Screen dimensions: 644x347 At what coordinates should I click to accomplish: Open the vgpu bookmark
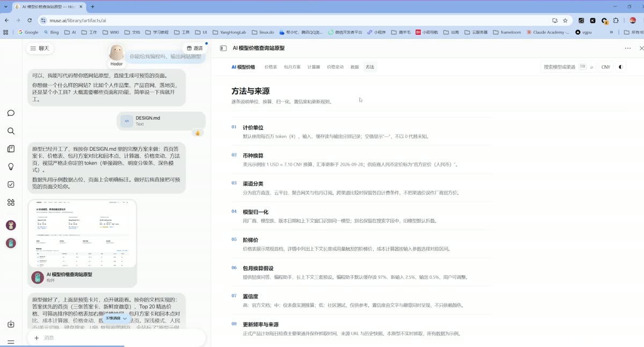tap(583, 32)
